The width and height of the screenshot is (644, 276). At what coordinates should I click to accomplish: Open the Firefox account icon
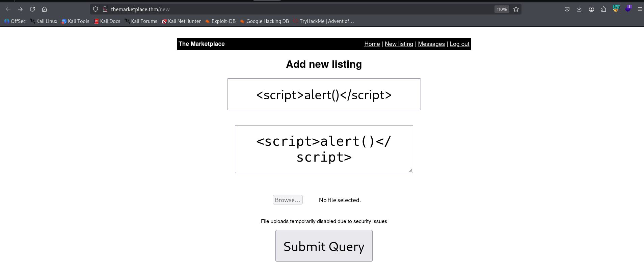click(591, 9)
